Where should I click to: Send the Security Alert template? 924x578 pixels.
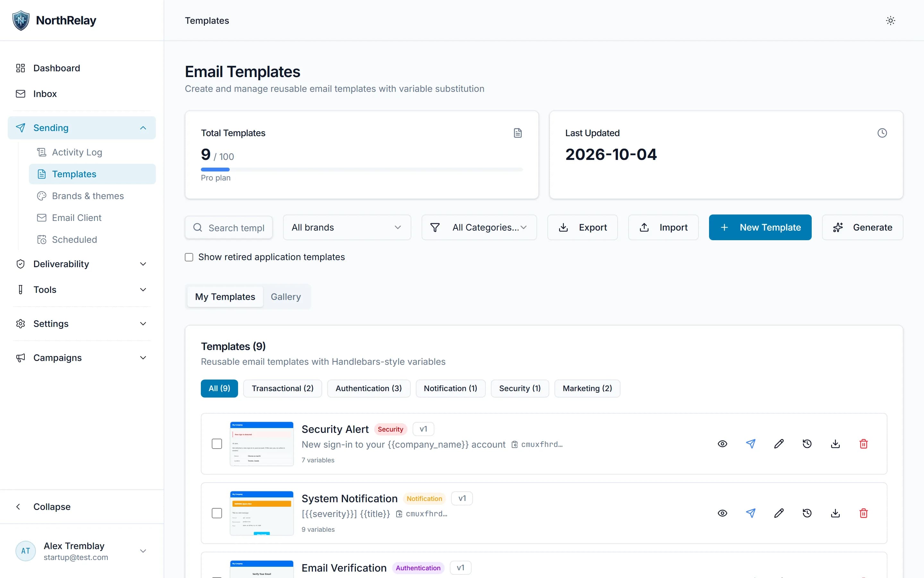pyautogui.click(x=751, y=444)
